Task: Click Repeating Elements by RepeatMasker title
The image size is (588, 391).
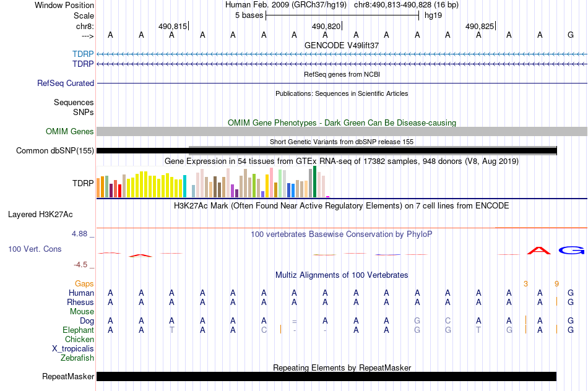Action: [342, 367]
